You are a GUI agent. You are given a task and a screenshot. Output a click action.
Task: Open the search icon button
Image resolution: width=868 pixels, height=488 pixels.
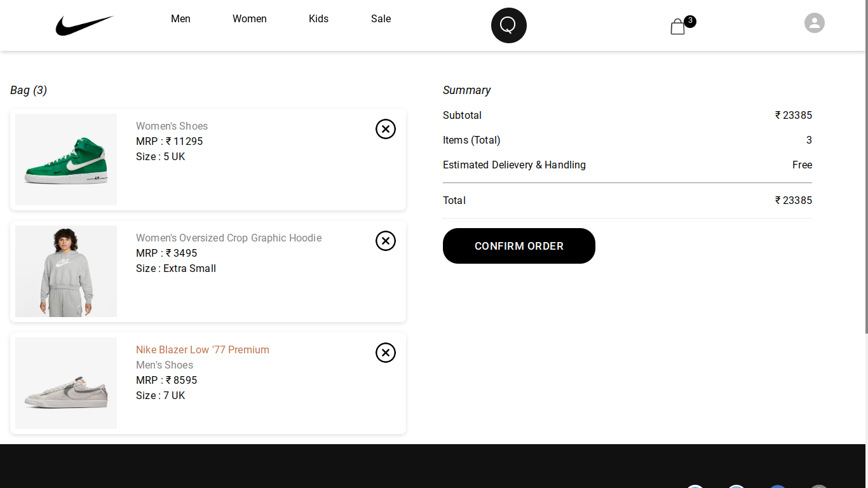click(x=509, y=25)
